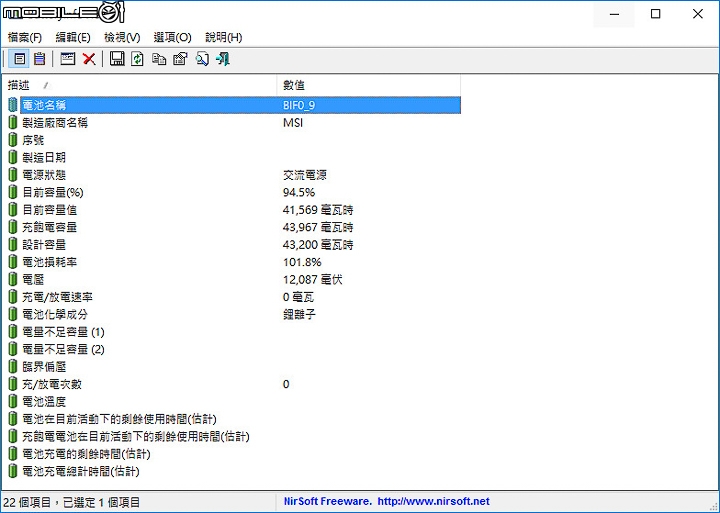Select the 製造廠商名稱 row
This screenshot has height=513, width=720.
pos(234,123)
